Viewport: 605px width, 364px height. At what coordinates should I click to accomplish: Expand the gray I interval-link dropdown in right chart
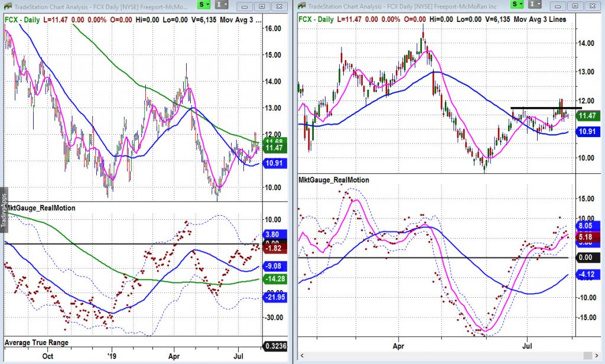click(536, 5)
